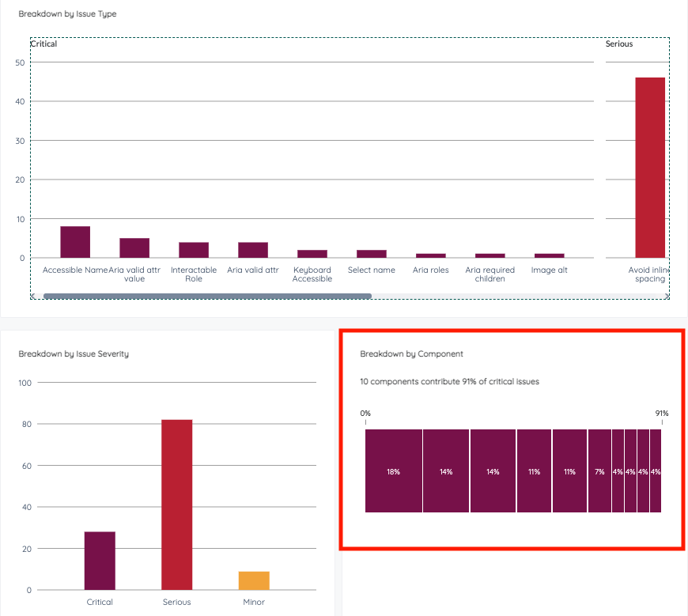Click the Select name bar
The height and width of the screenshot is (616, 688).
(x=371, y=254)
